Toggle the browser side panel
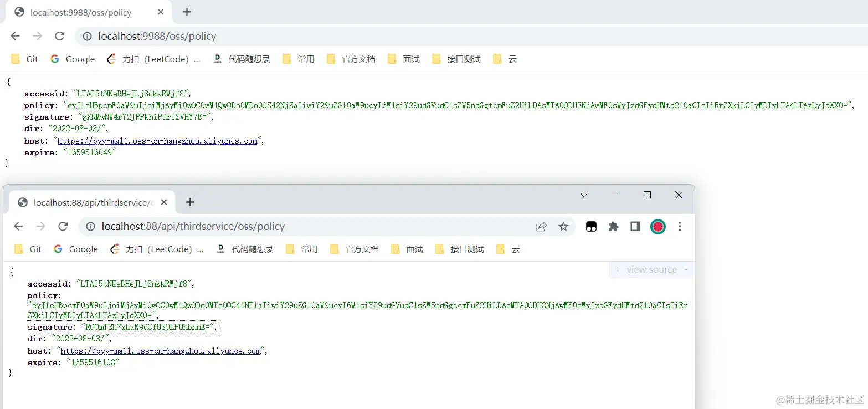 pyautogui.click(x=635, y=227)
